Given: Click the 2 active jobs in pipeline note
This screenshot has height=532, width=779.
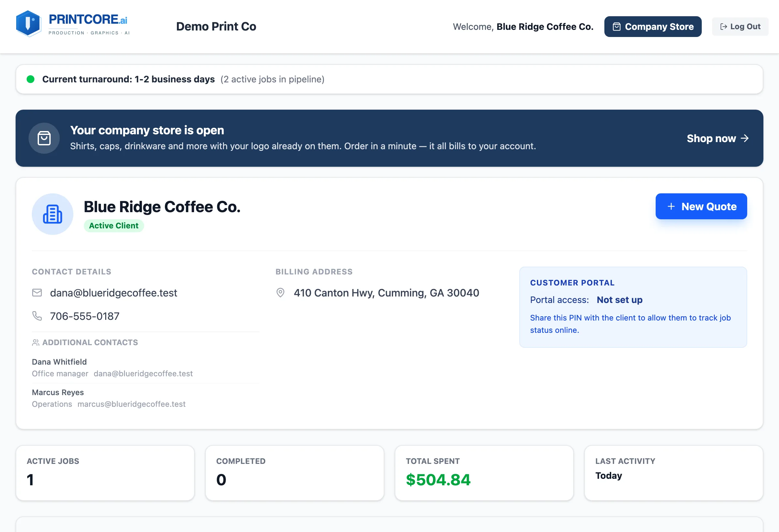Looking at the screenshot, I should pyautogui.click(x=273, y=79).
